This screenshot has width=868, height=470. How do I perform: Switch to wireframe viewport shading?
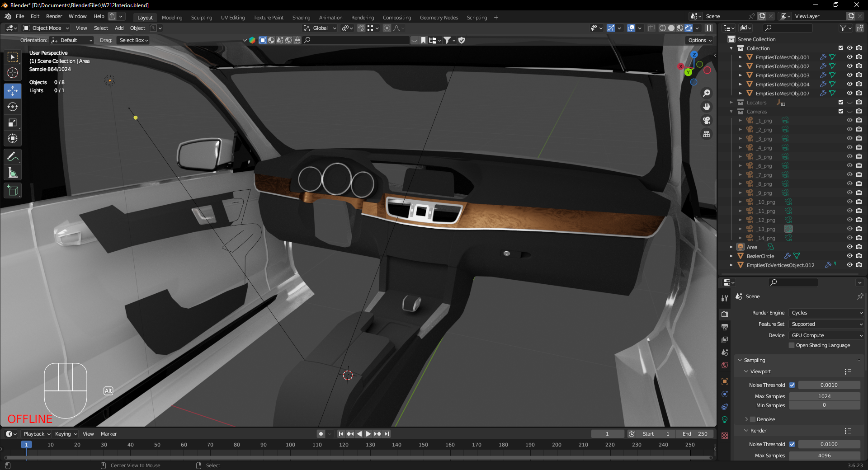coord(663,28)
